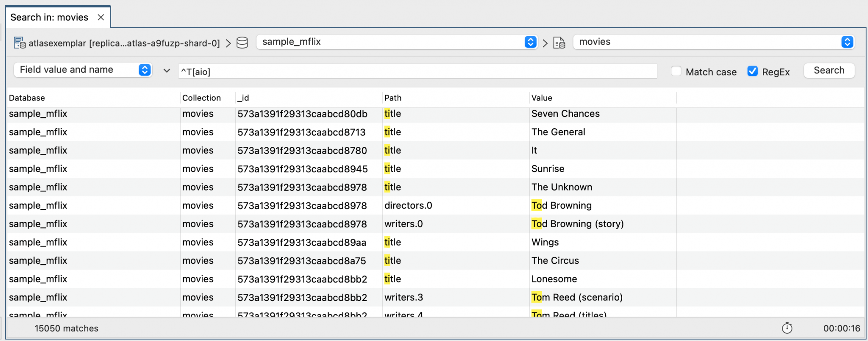Click the server connection icon beside atlasexemplar
This screenshot has width=868, height=341.
click(19, 43)
